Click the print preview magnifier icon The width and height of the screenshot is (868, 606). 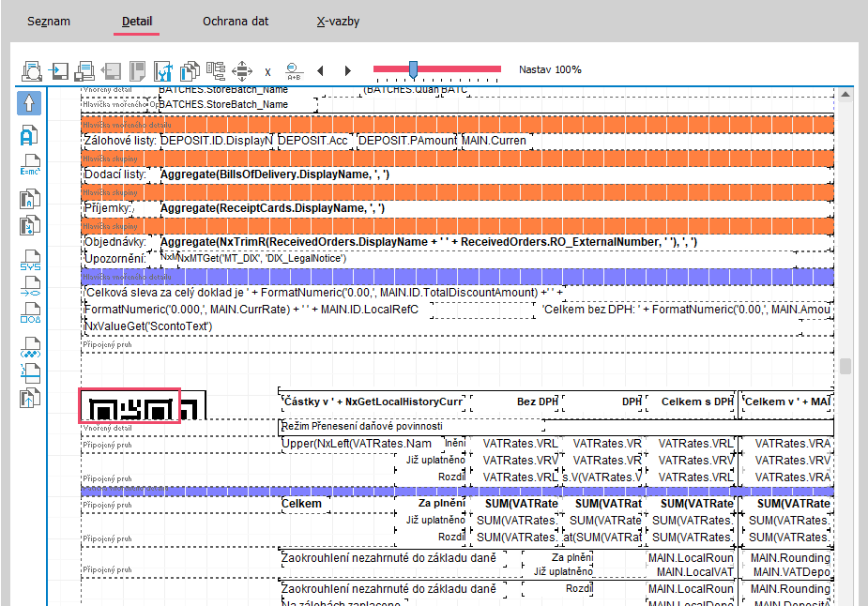coord(32,70)
